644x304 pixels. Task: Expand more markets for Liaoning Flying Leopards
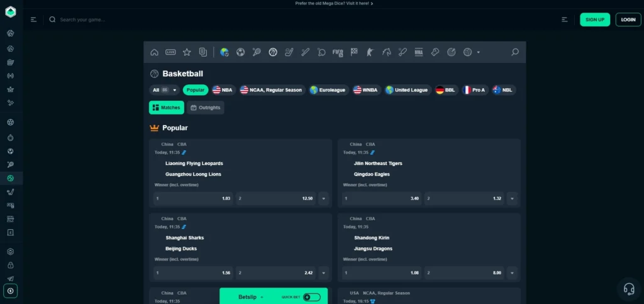pos(324,198)
